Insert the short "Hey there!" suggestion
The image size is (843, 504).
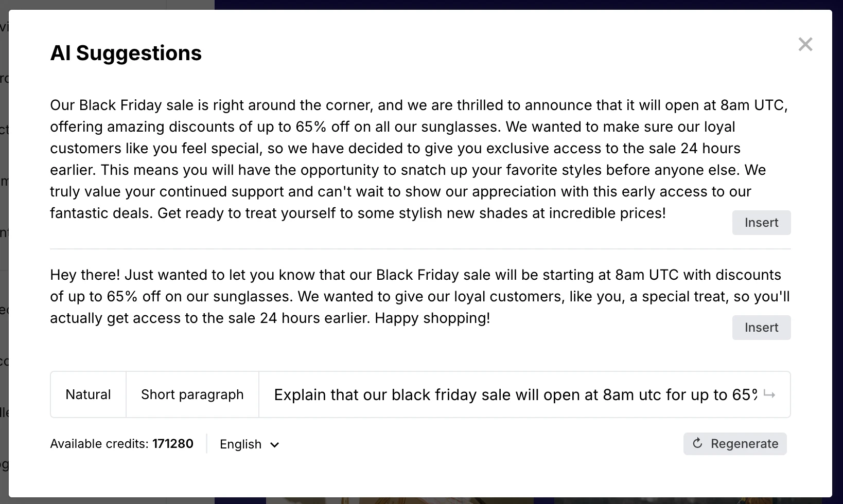(x=761, y=328)
